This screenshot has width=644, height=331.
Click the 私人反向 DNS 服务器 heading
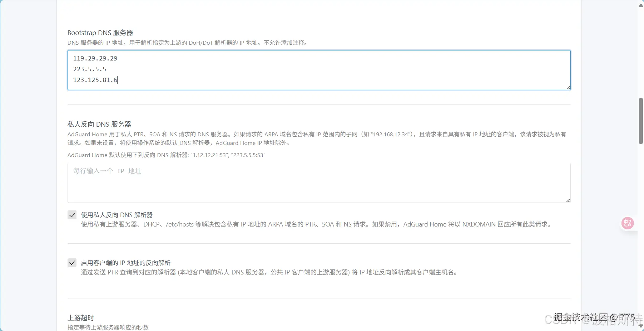point(99,124)
